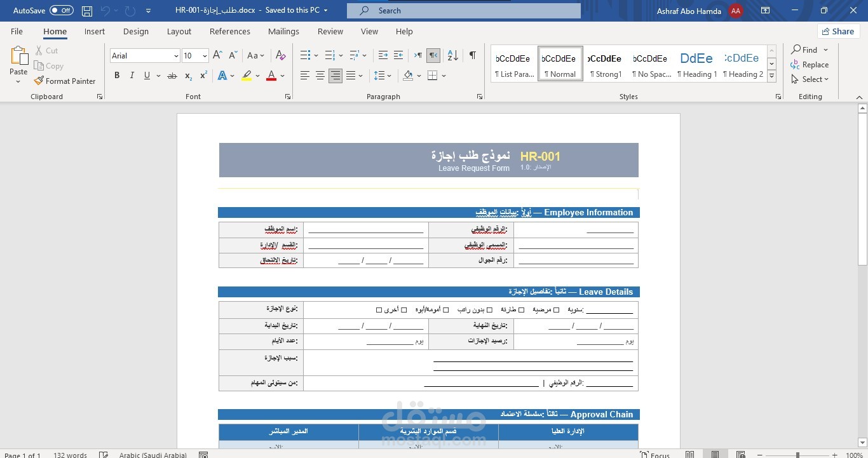The height and width of the screenshot is (458, 868).
Task: Click Arabic (Saudi Arabia) language indicator
Action: 153,455
